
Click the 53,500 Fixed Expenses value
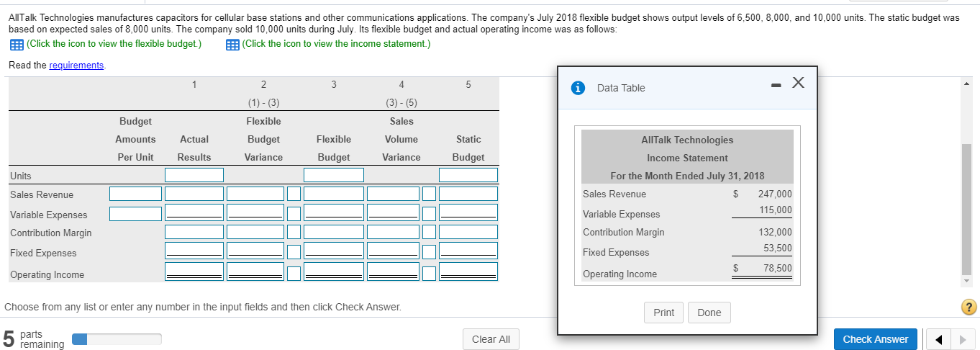777,248
